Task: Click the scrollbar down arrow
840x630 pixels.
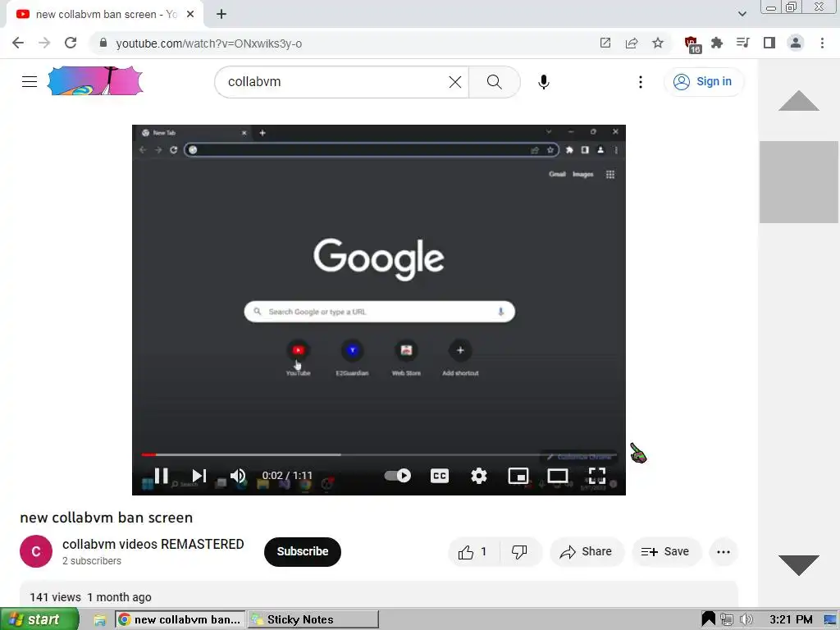Action: click(799, 565)
